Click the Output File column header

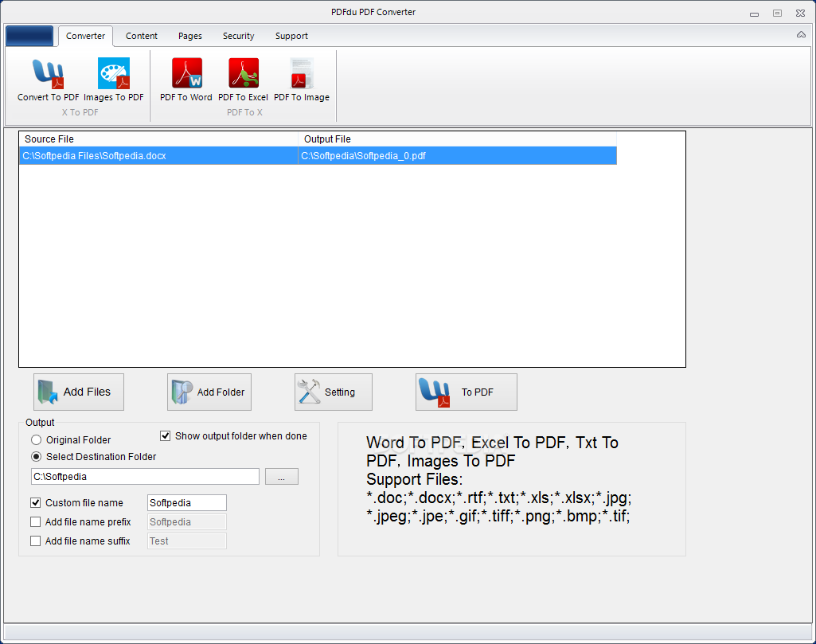coord(458,139)
